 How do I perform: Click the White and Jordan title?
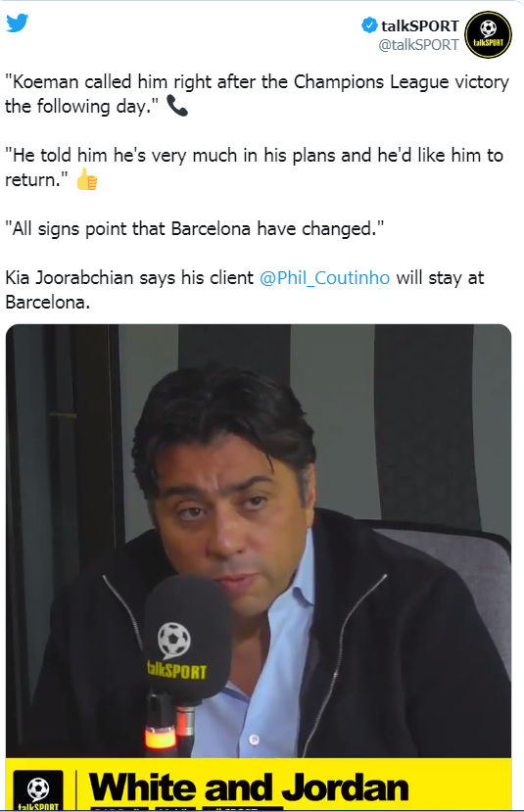[249, 788]
